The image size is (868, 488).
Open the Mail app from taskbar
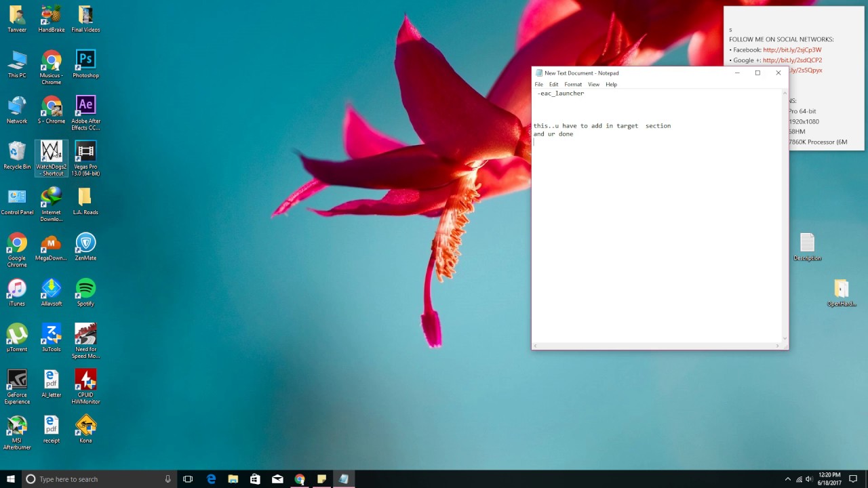pos(277,479)
